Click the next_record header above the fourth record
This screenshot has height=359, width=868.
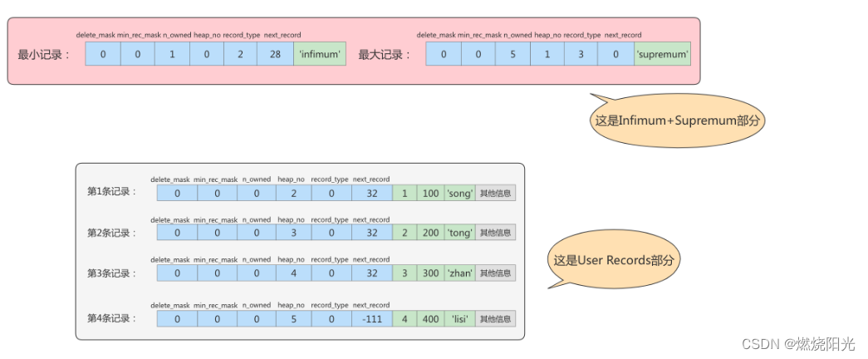pyautogui.click(x=371, y=305)
